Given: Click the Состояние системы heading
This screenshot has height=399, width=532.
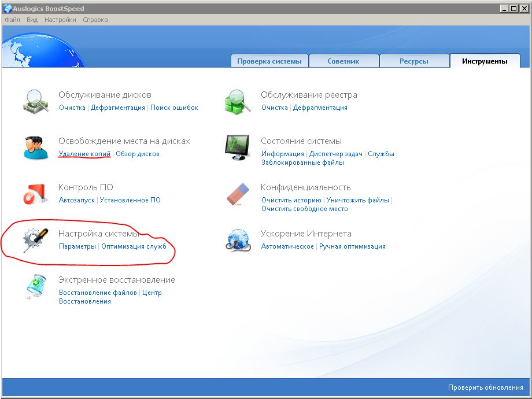Looking at the screenshot, I should tap(301, 141).
